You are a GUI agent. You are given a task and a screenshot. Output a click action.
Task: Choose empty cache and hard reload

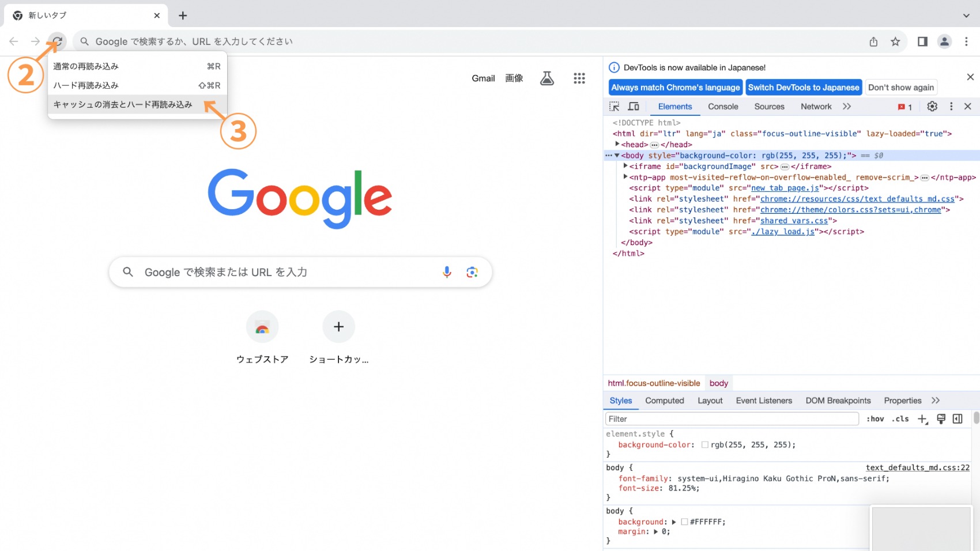137,104
